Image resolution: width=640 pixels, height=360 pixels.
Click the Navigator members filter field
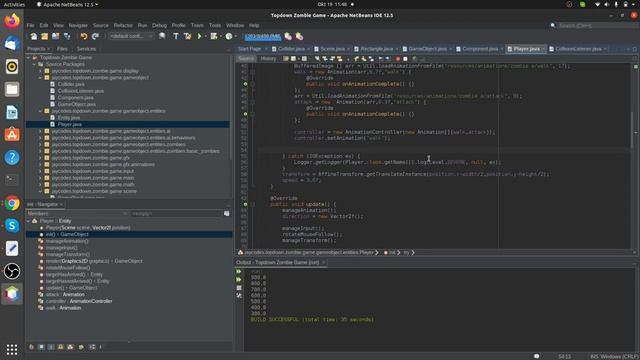pos(176,213)
